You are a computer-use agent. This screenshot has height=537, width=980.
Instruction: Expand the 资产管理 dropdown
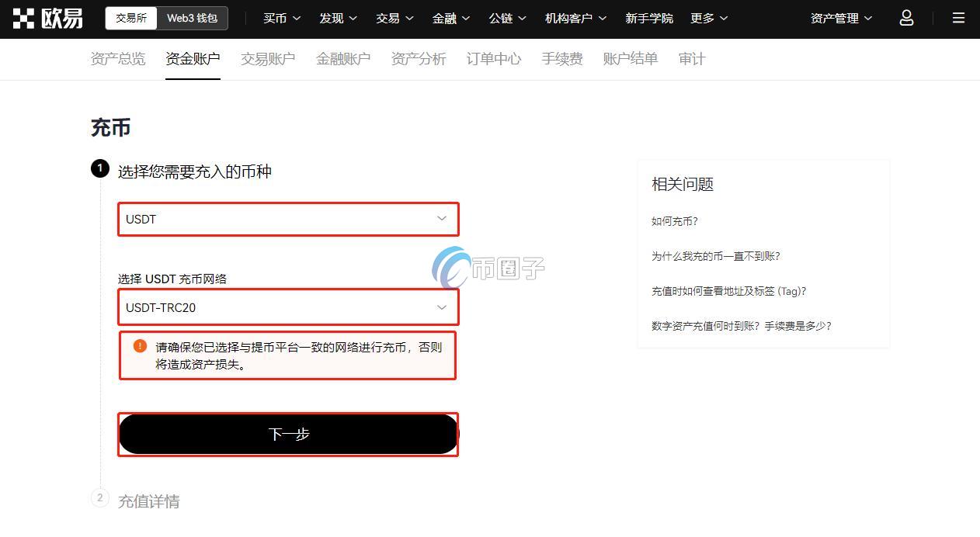pos(840,18)
